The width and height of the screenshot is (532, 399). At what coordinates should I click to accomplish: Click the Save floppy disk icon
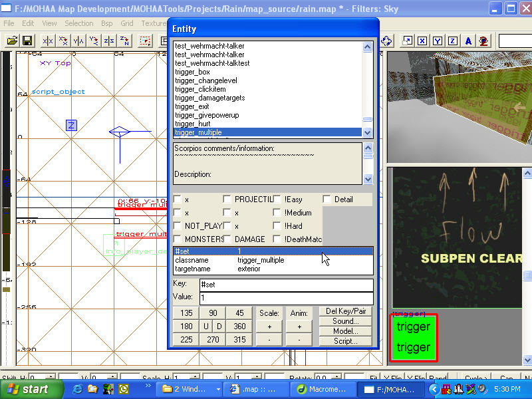pyautogui.click(x=27, y=41)
